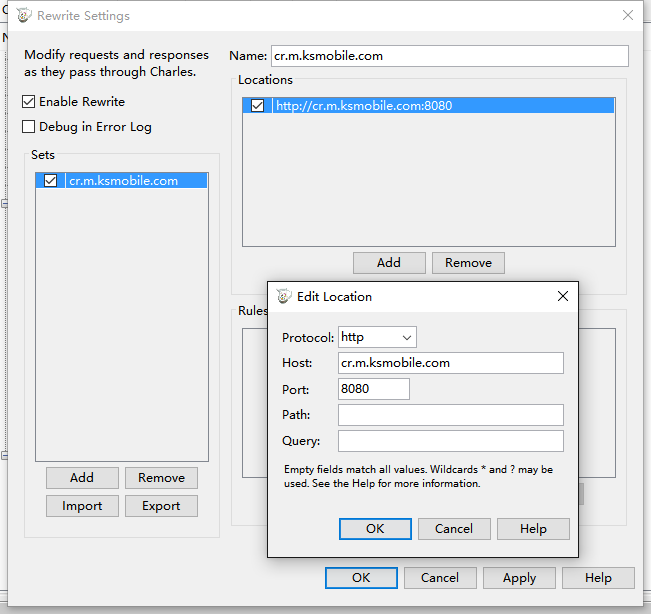Enable Debug in Error Log checkbox
The height and width of the screenshot is (614, 651).
click(x=29, y=127)
